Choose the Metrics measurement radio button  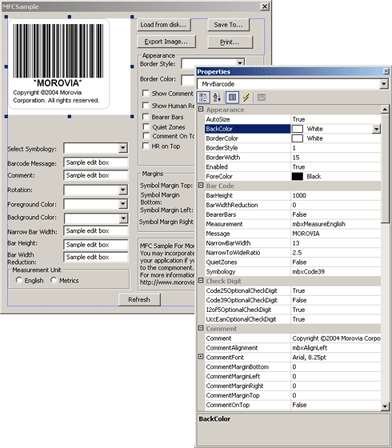(x=53, y=280)
